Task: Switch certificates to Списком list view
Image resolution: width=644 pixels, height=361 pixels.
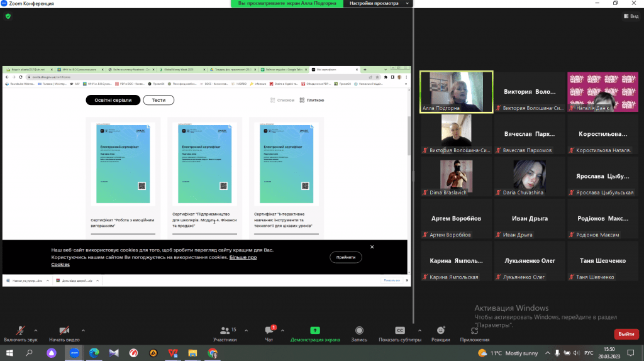Action: point(282,100)
